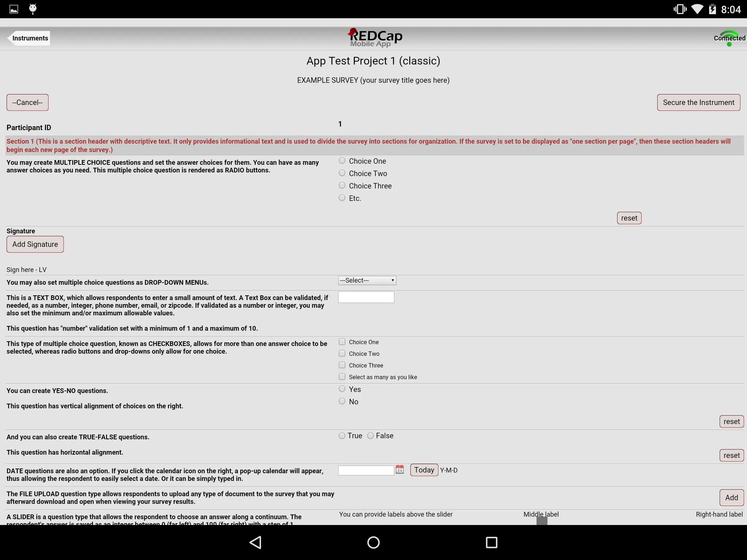Tap the Connected wifi status icon

(x=729, y=38)
